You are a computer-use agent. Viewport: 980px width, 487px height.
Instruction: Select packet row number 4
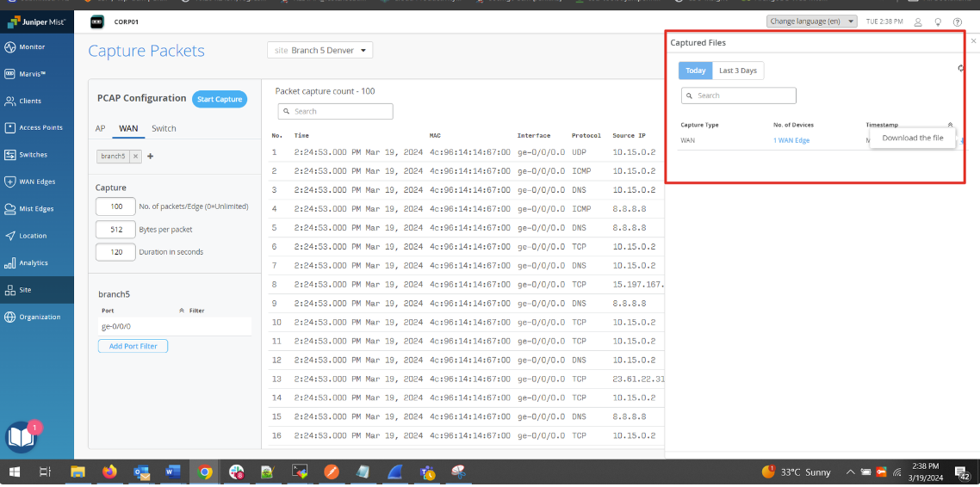tap(466, 208)
